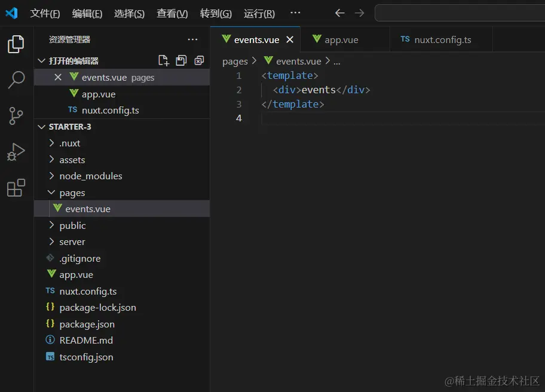Switch to the nuxt.config.ts editor tab

click(441, 39)
